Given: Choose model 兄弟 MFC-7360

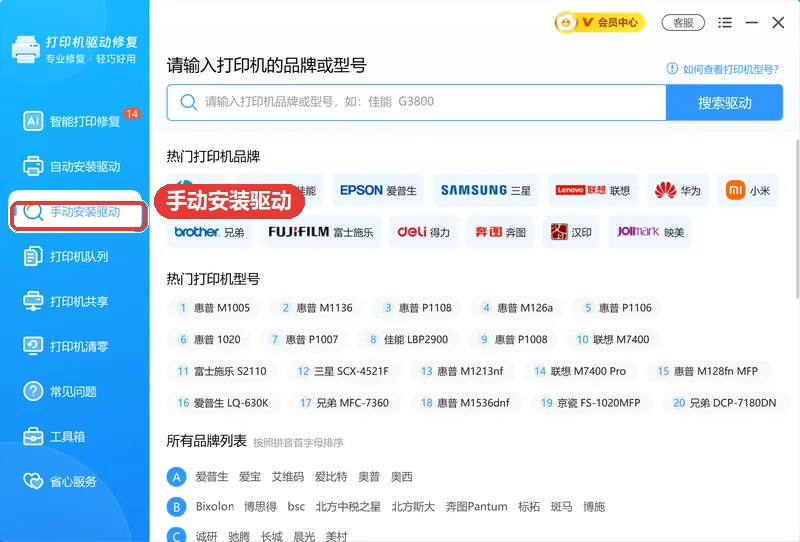Looking at the screenshot, I should coord(344,403).
